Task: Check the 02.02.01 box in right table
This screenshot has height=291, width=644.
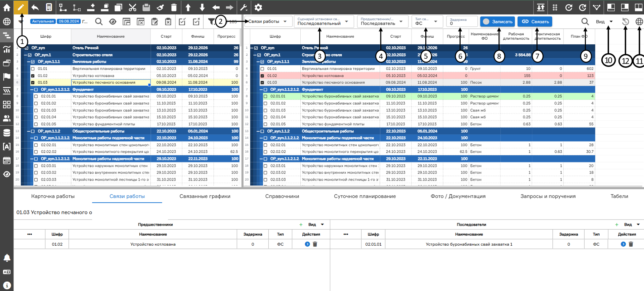Action: tap(265, 145)
